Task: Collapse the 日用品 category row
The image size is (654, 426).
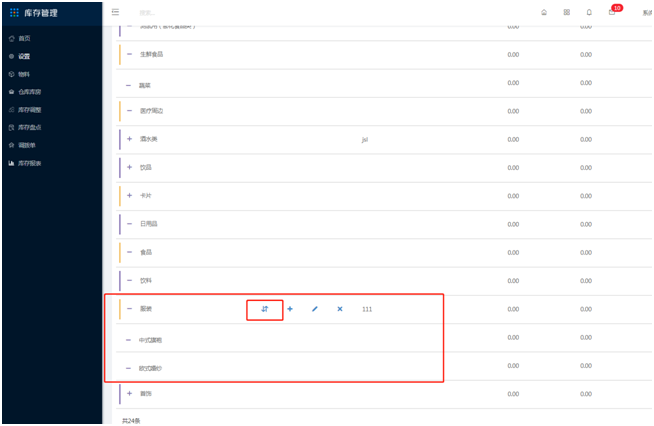Action: (x=129, y=224)
